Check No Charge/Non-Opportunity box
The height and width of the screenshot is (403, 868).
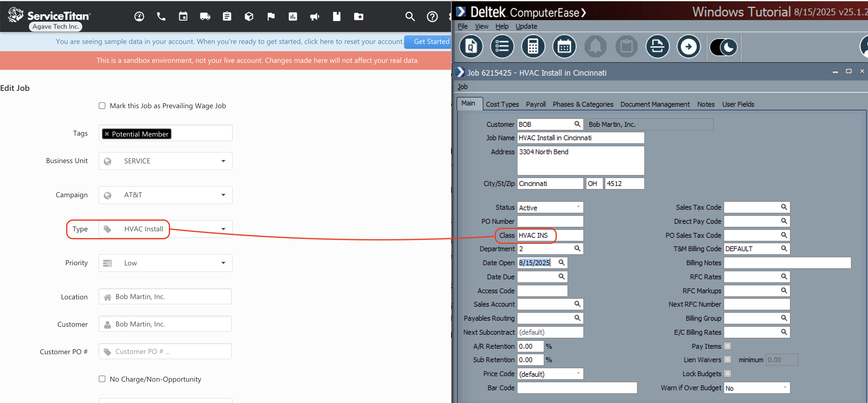coord(102,379)
